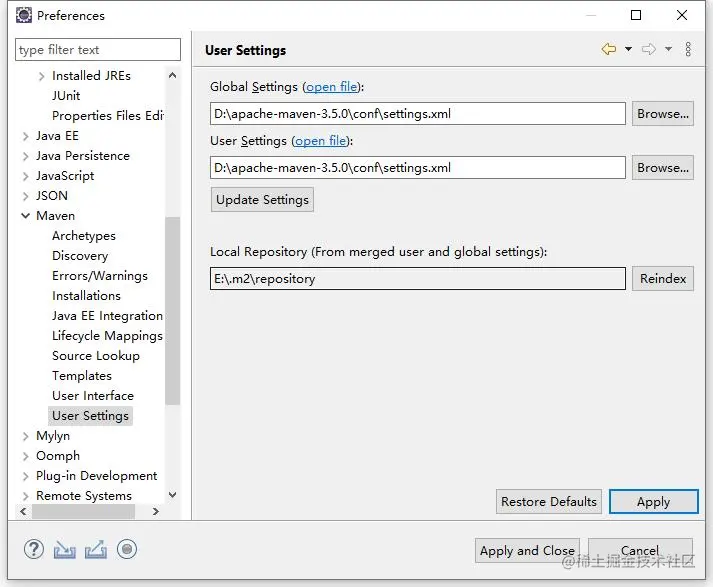The image size is (713, 587).
Task: Collapse the Maven tree node
Action: tap(25, 216)
